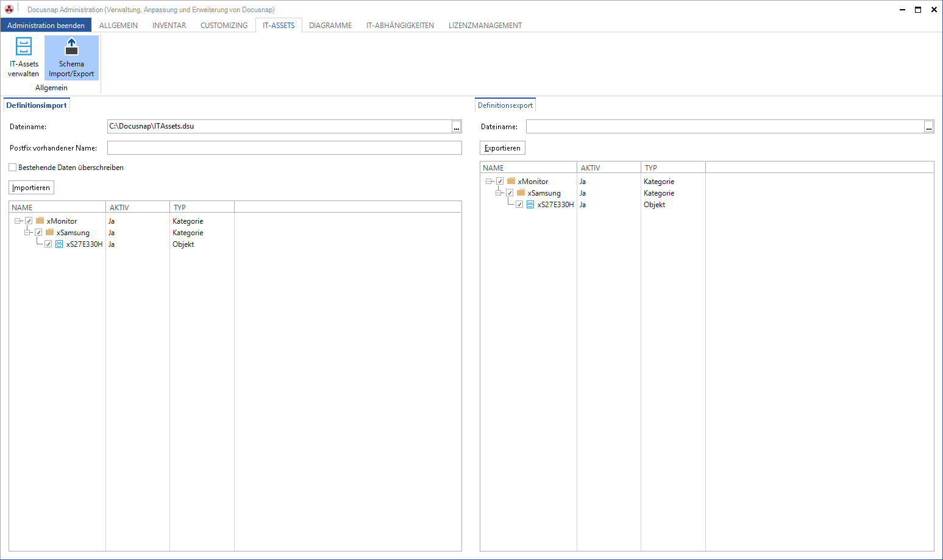
Task: Select xMonitor row in import tree
Action: pos(62,221)
